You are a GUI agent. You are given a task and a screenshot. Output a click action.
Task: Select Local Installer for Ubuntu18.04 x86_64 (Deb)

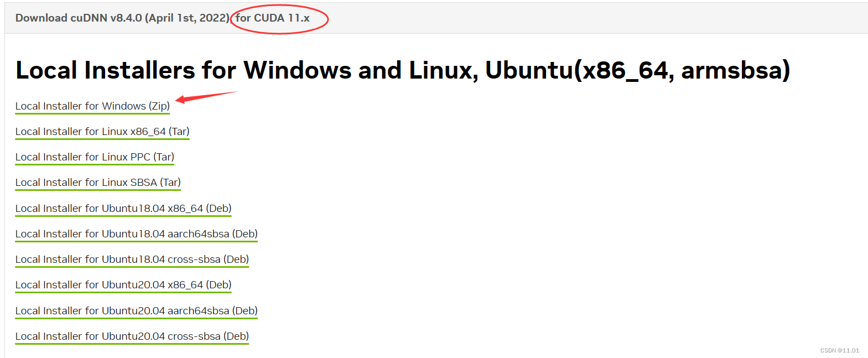123,209
